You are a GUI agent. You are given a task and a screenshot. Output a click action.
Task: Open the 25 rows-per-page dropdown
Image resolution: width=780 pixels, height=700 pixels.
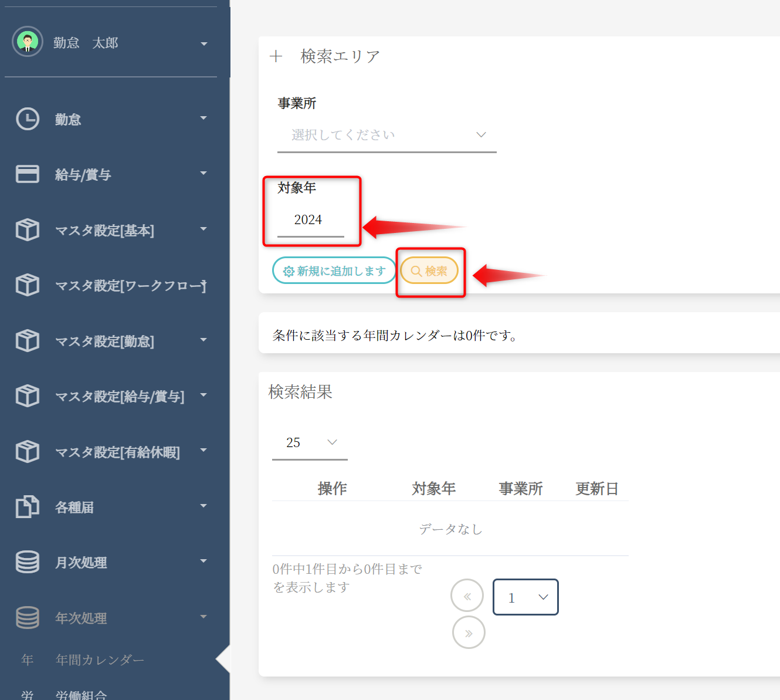pyautogui.click(x=310, y=442)
